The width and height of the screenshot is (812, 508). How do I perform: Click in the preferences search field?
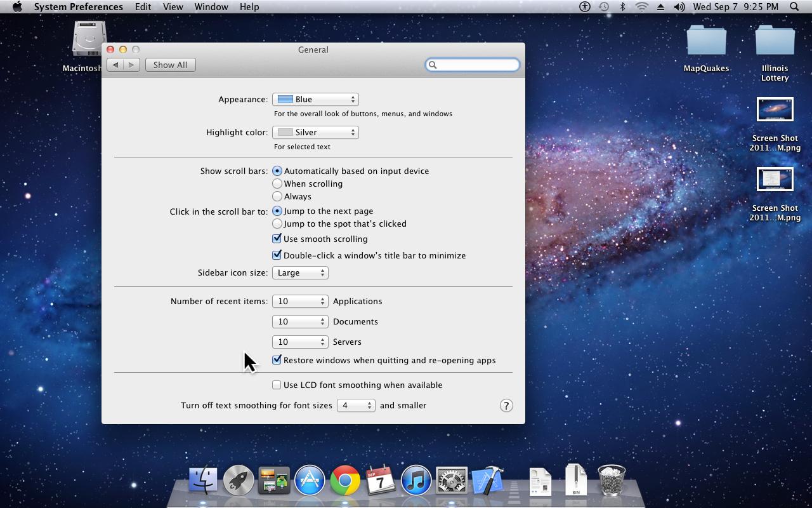click(x=473, y=64)
